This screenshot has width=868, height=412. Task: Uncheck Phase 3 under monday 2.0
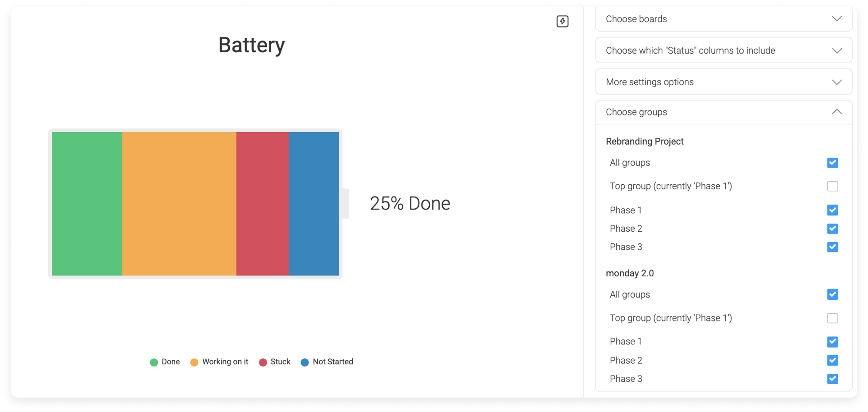tap(832, 379)
